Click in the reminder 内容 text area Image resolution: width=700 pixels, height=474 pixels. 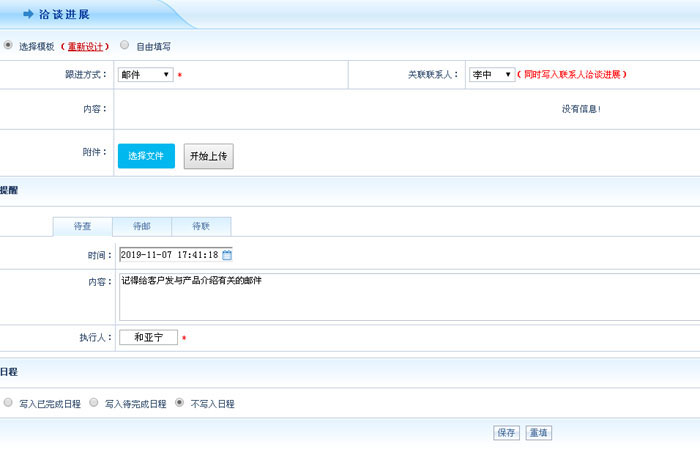pos(400,296)
